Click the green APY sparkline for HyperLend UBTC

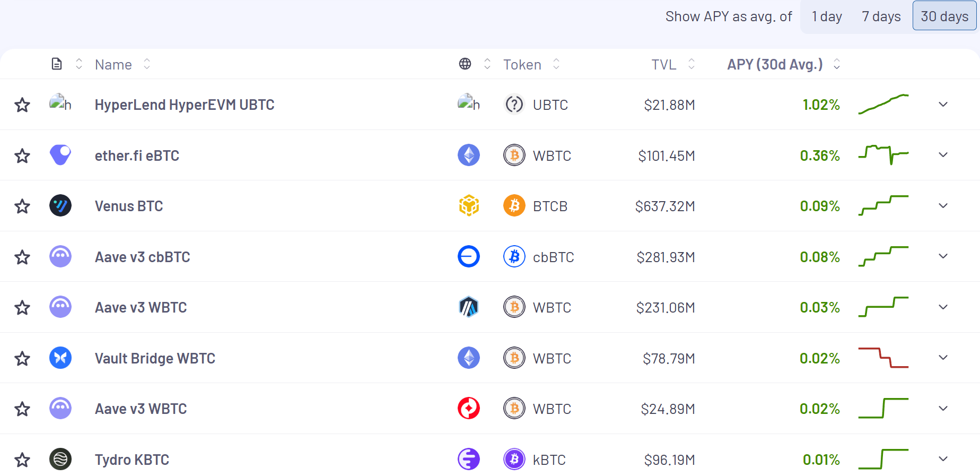click(883, 104)
